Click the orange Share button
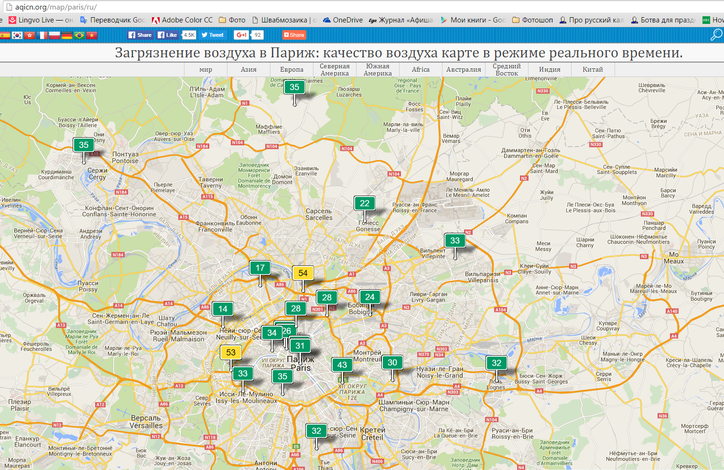Viewport: 724px width, 470px height. pos(294,35)
